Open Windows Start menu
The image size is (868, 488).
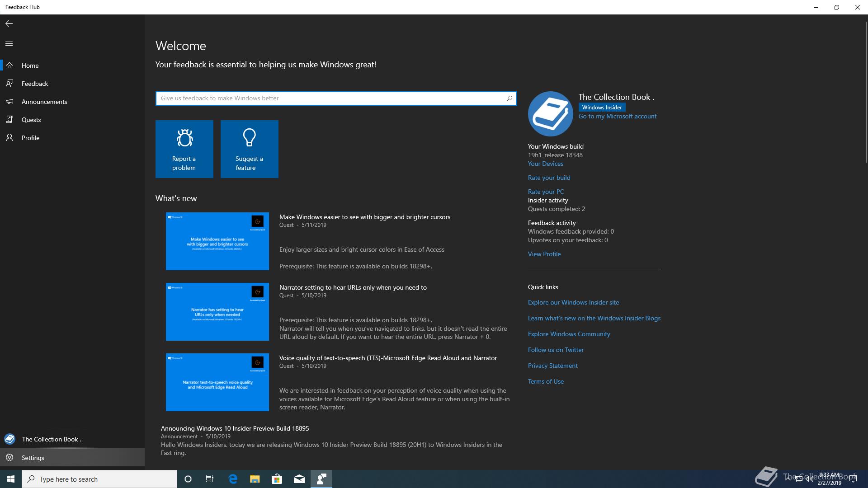click(11, 479)
